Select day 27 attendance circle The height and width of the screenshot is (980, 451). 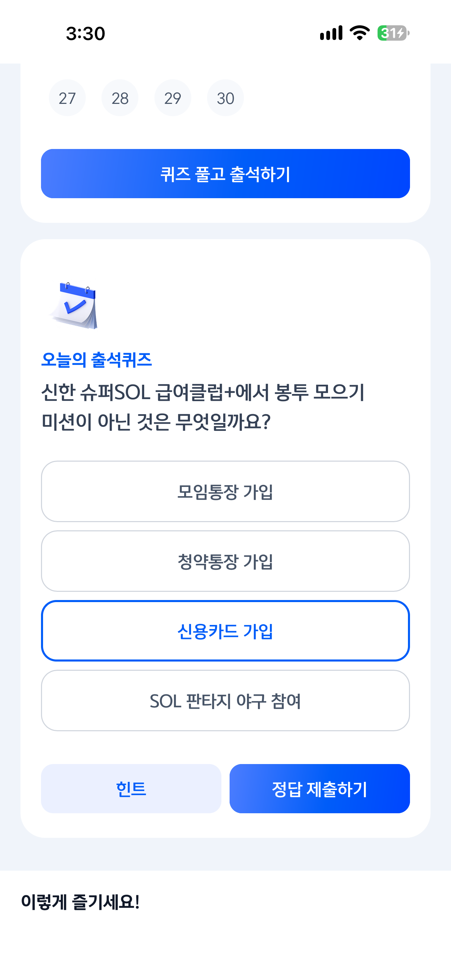click(x=67, y=98)
